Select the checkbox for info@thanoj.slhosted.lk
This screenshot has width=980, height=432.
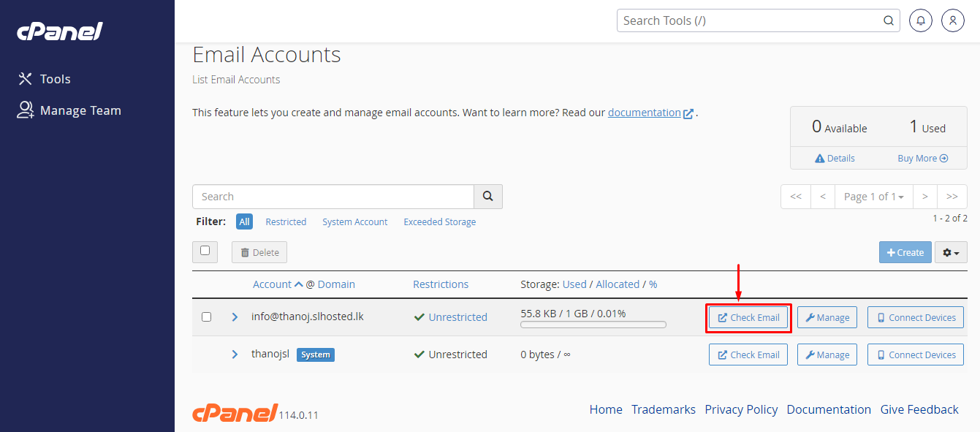[206, 317]
